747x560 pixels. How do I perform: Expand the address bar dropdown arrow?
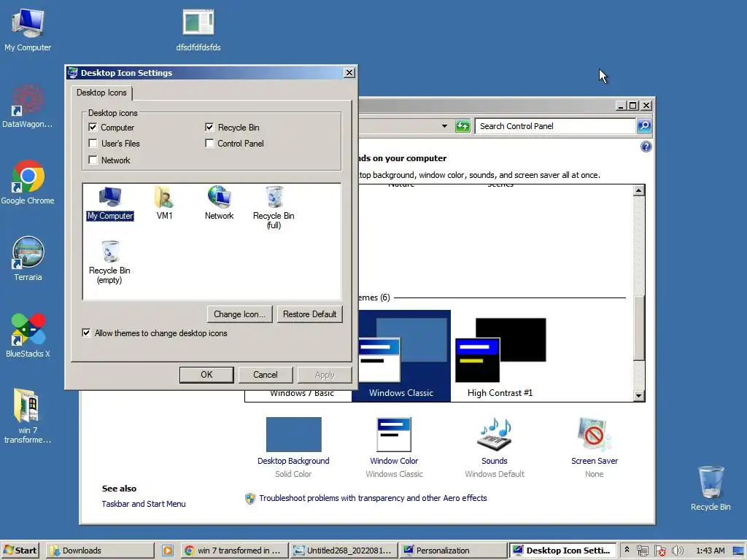[x=444, y=126]
